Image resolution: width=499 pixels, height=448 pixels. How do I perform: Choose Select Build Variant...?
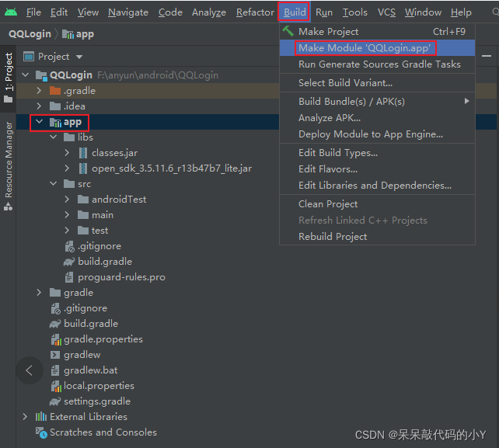[377, 83]
